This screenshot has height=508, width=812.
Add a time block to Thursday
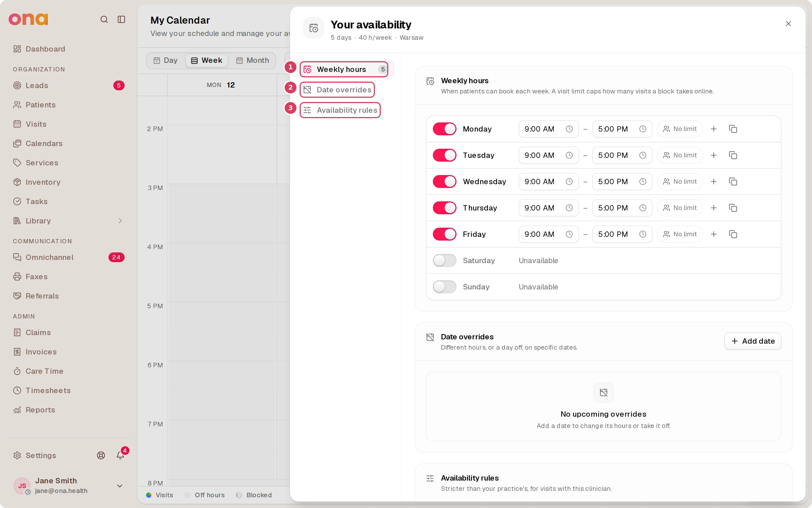(713, 208)
